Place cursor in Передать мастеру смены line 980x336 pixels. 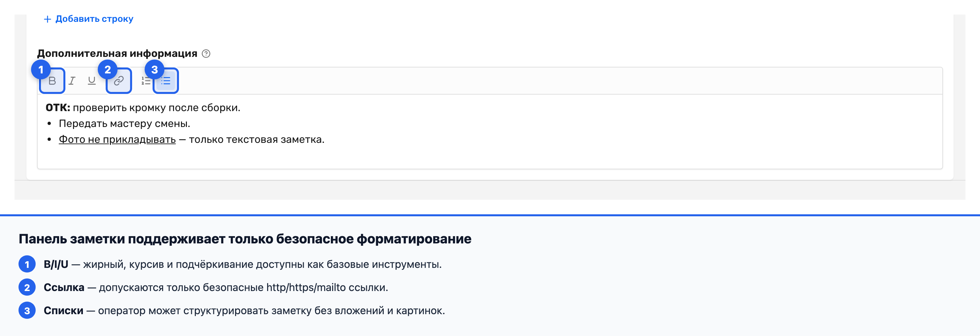[124, 124]
